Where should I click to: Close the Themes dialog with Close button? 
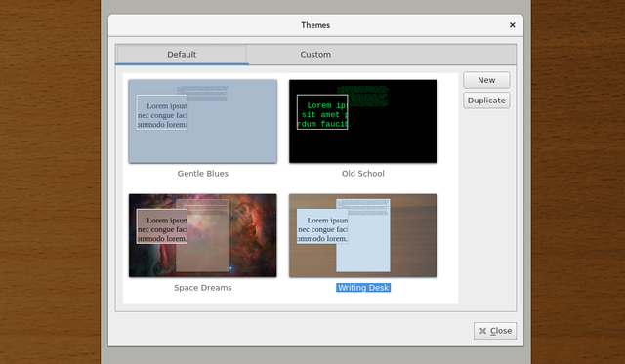click(x=495, y=331)
